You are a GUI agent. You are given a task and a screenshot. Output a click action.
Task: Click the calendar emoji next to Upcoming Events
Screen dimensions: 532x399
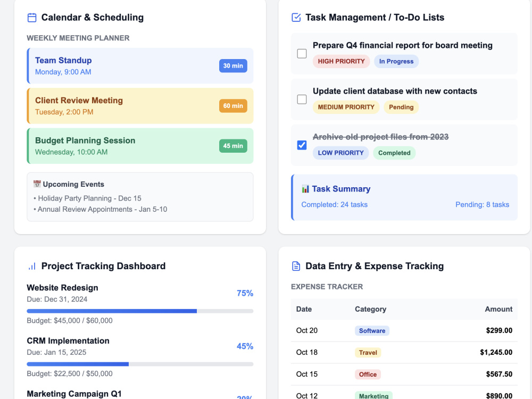37,184
